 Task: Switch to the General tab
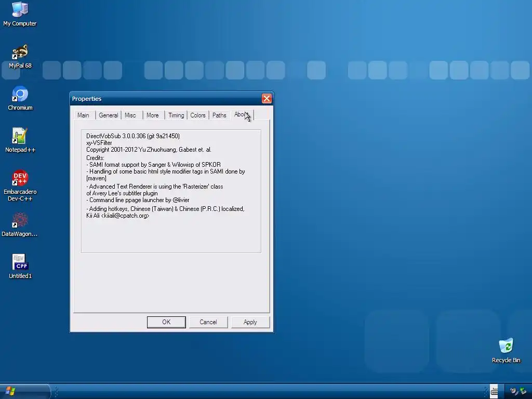pyautogui.click(x=108, y=115)
